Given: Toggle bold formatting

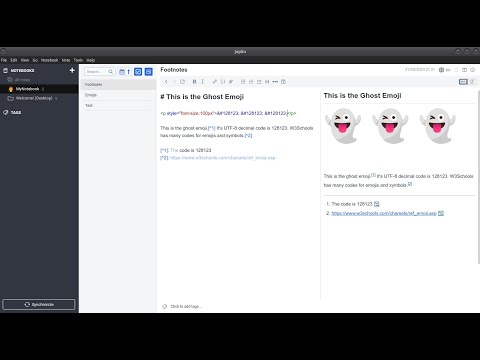Looking at the screenshot, I should (x=194, y=82).
